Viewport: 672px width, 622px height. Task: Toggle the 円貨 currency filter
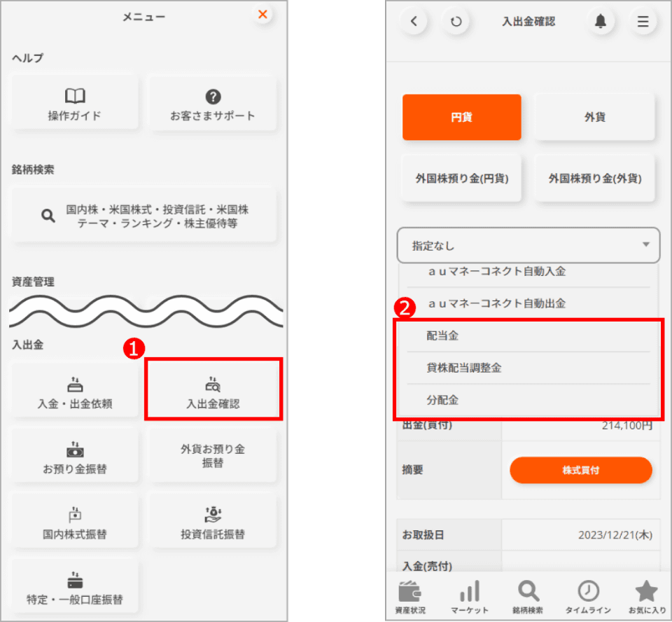tap(461, 117)
